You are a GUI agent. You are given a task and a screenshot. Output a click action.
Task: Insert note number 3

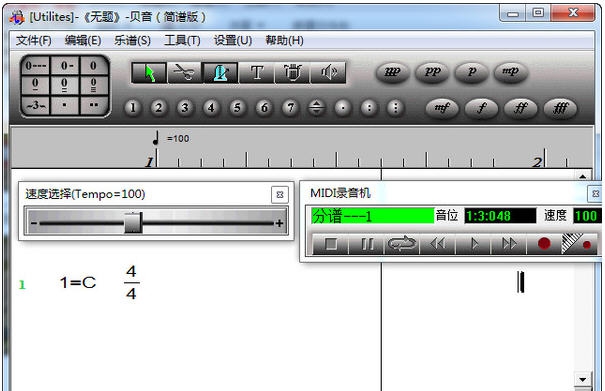(x=185, y=108)
